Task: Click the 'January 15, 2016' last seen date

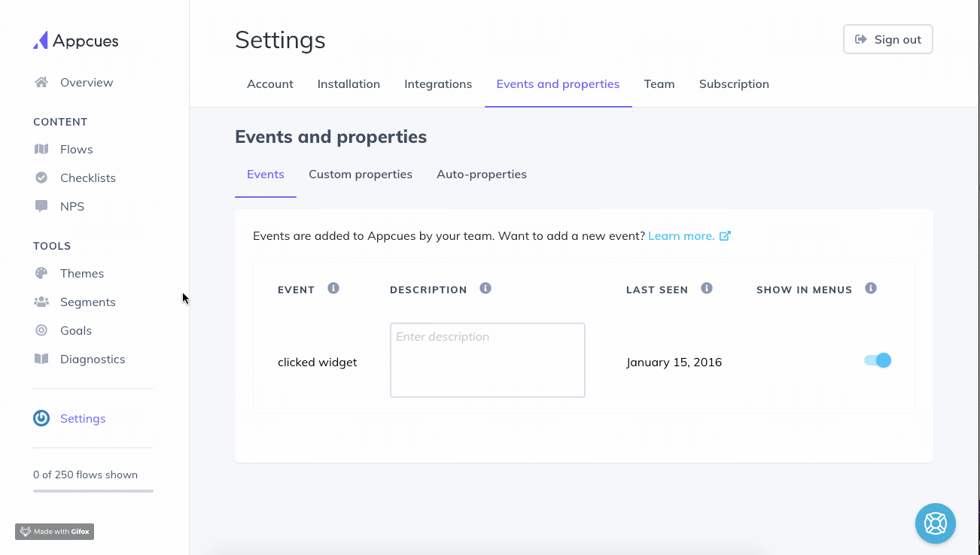Action: [x=674, y=362]
